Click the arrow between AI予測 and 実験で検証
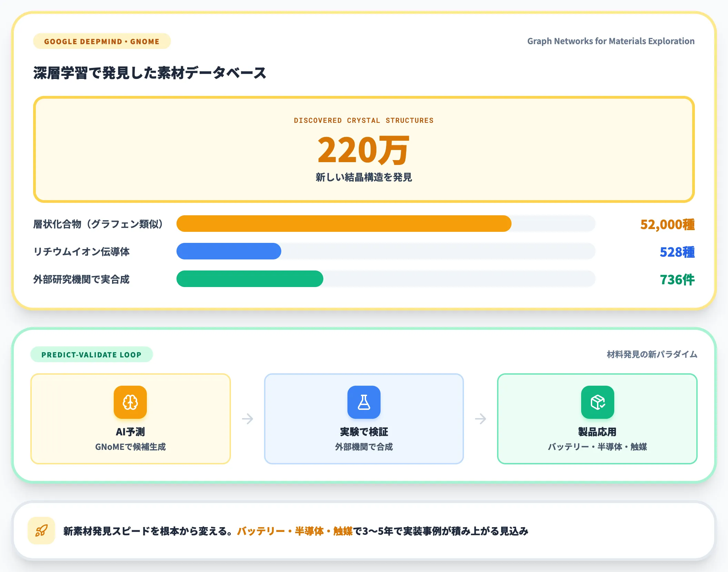The width and height of the screenshot is (728, 572). [x=247, y=419]
